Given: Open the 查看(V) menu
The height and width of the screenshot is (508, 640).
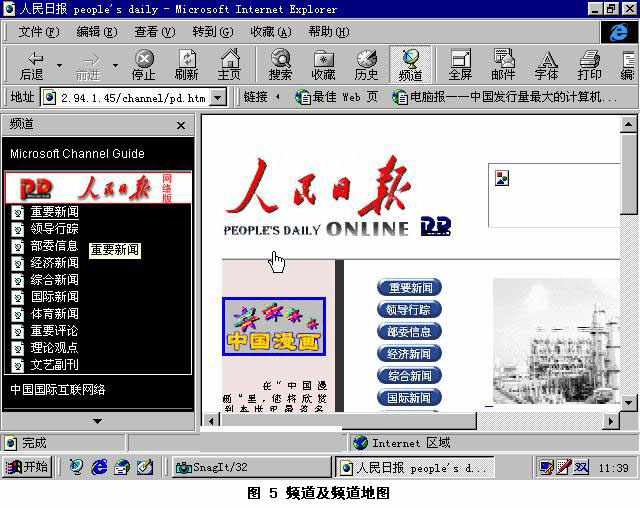Looking at the screenshot, I should (x=155, y=32).
